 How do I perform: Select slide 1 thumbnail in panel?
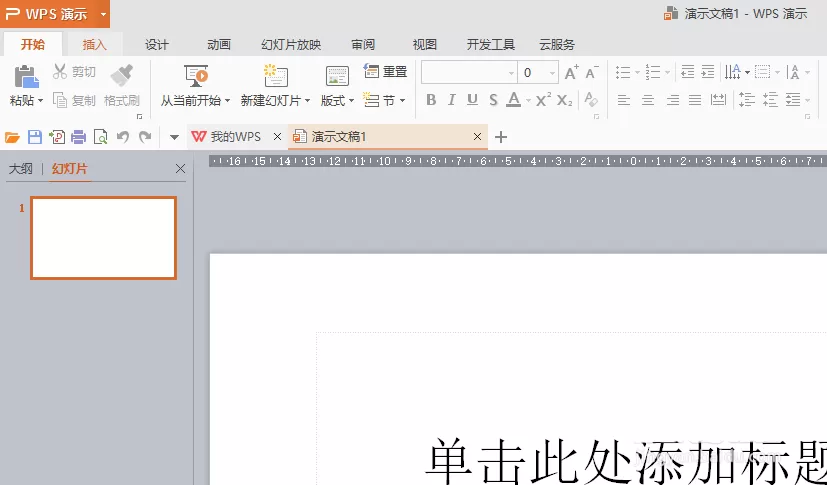click(103, 238)
